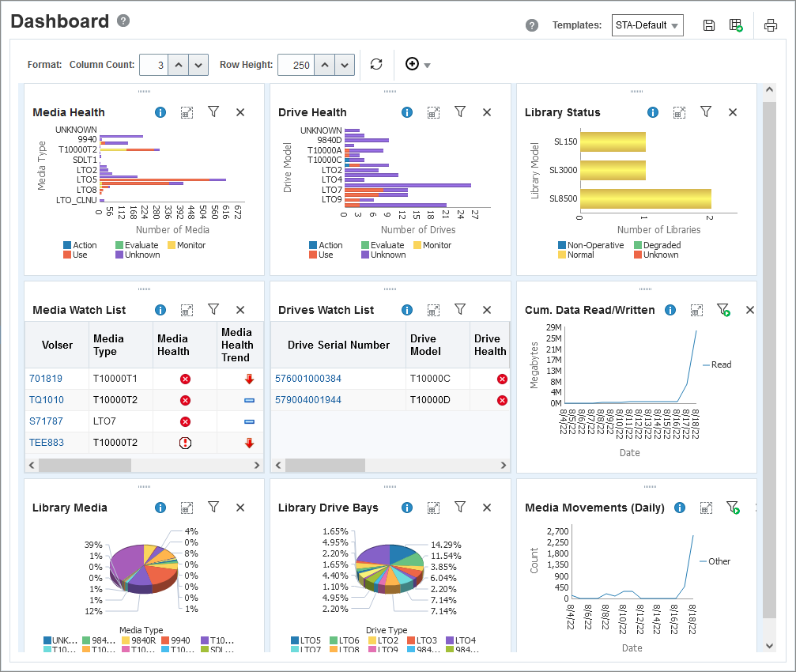Show Library Status info
This screenshot has width=796, height=672.
653,112
